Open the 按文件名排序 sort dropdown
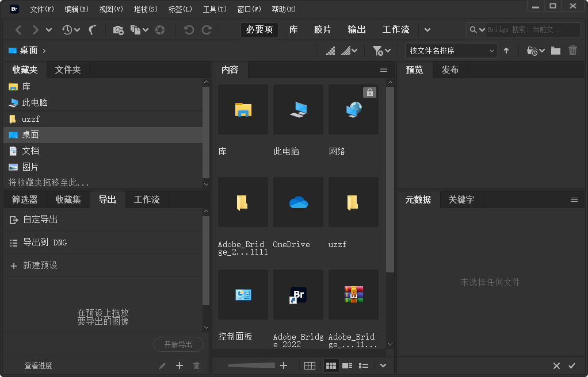 [x=451, y=51]
